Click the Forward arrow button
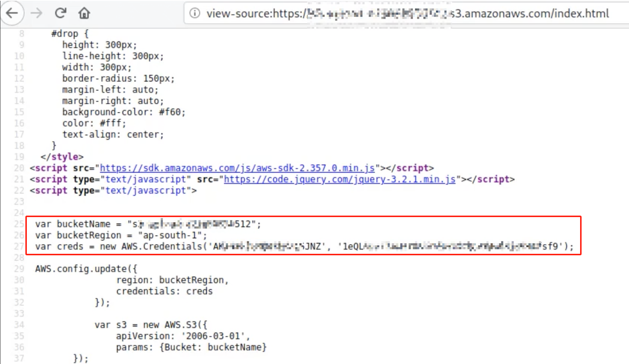629x364 pixels. 36,14
